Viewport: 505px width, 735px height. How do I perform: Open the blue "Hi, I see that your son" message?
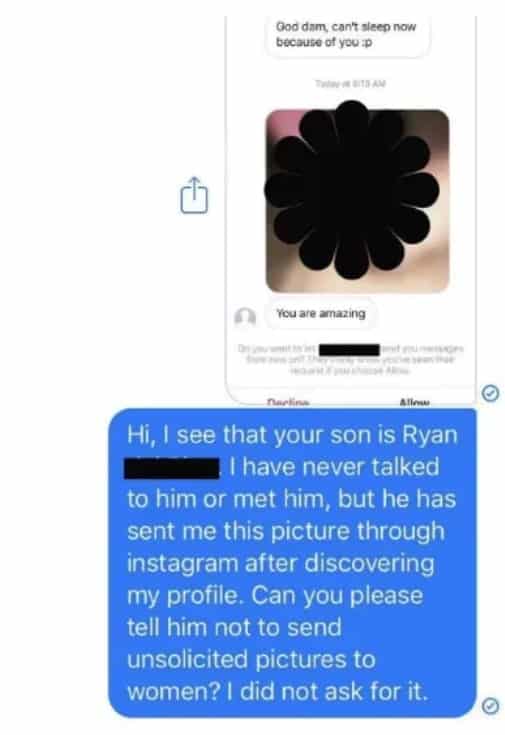[x=293, y=562]
